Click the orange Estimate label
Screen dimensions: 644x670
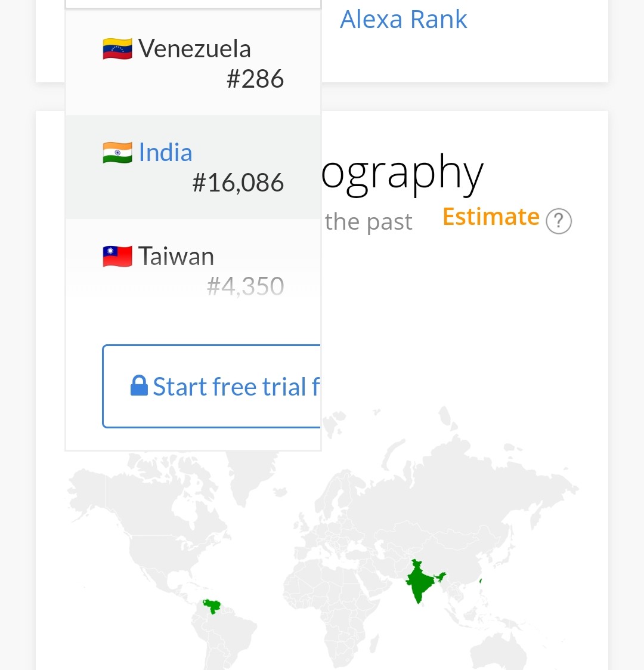[x=491, y=217]
